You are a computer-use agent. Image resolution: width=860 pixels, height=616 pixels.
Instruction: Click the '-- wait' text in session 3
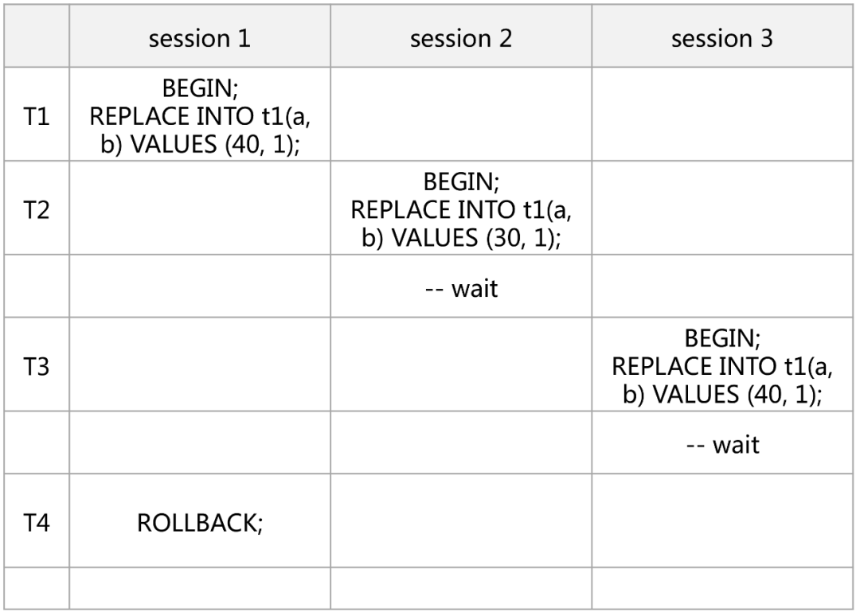click(x=722, y=444)
